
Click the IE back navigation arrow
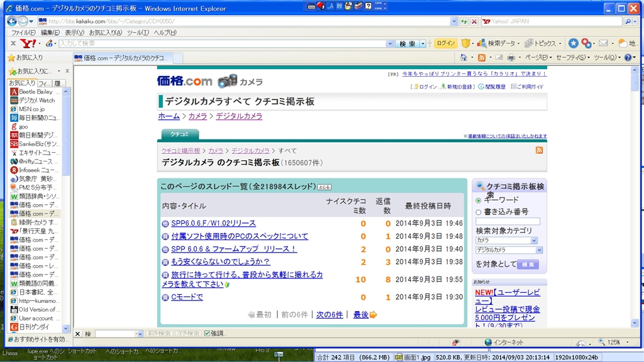(13, 21)
